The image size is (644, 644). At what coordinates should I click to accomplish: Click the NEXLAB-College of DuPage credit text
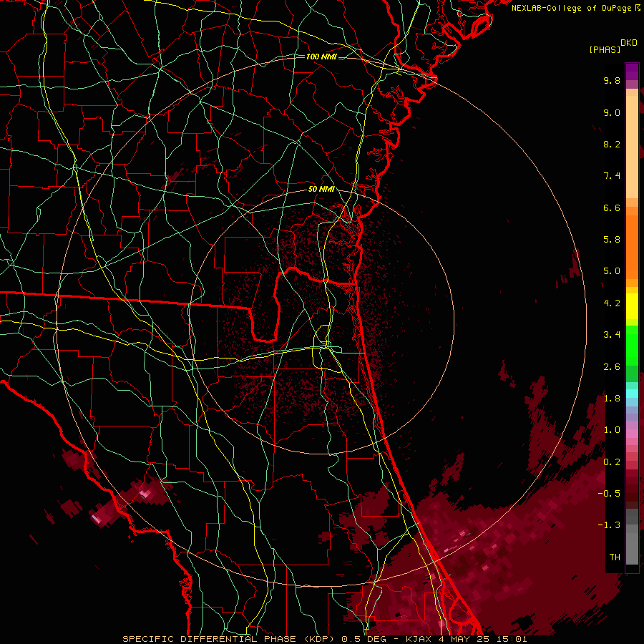[x=572, y=8]
